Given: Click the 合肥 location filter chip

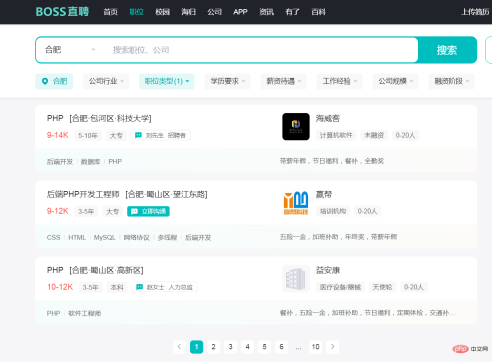Looking at the screenshot, I should 54,81.
